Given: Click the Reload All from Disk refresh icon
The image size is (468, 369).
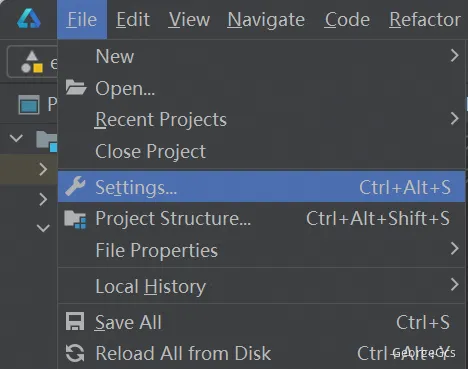Looking at the screenshot, I should (75, 353).
